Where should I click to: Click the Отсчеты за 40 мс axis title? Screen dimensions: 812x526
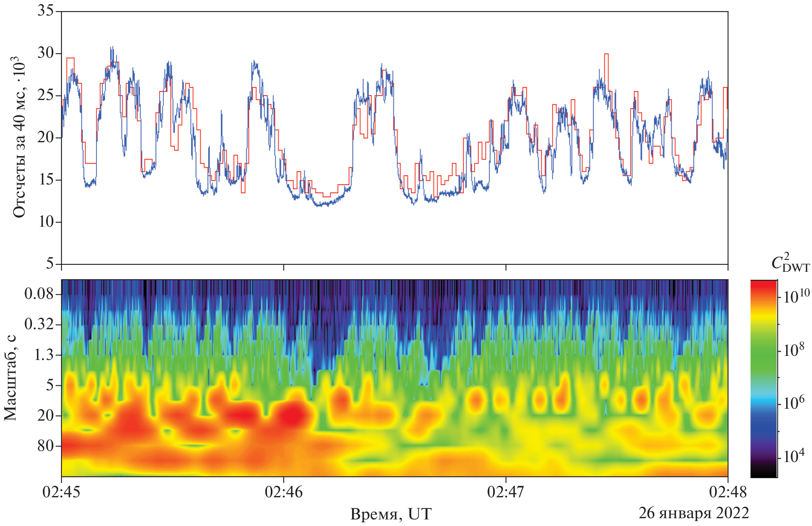point(19,137)
